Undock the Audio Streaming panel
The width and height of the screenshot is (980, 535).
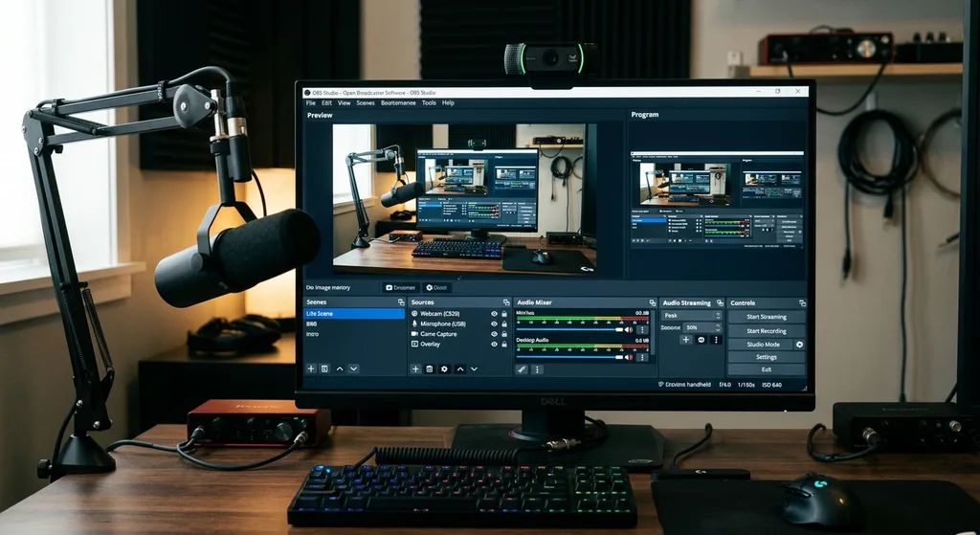pyautogui.click(x=720, y=303)
